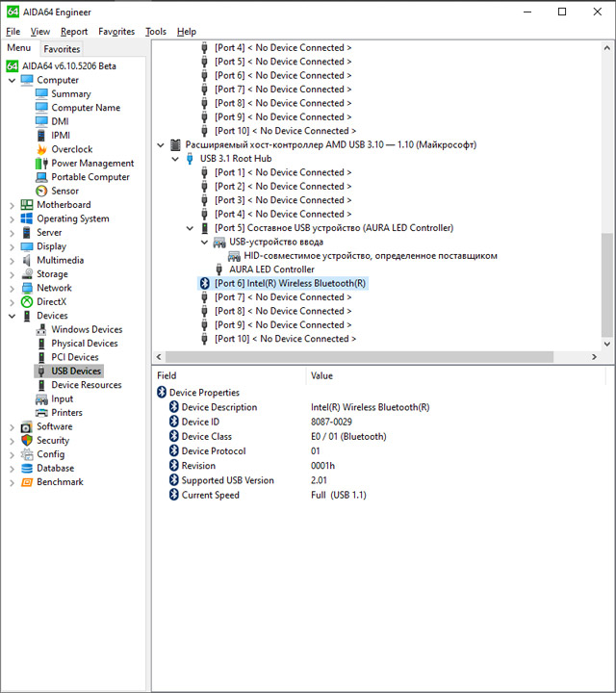This screenshot has height=693, width=616.
Task: Click the Device ID value 8087-0029
Action: [331, 423]
